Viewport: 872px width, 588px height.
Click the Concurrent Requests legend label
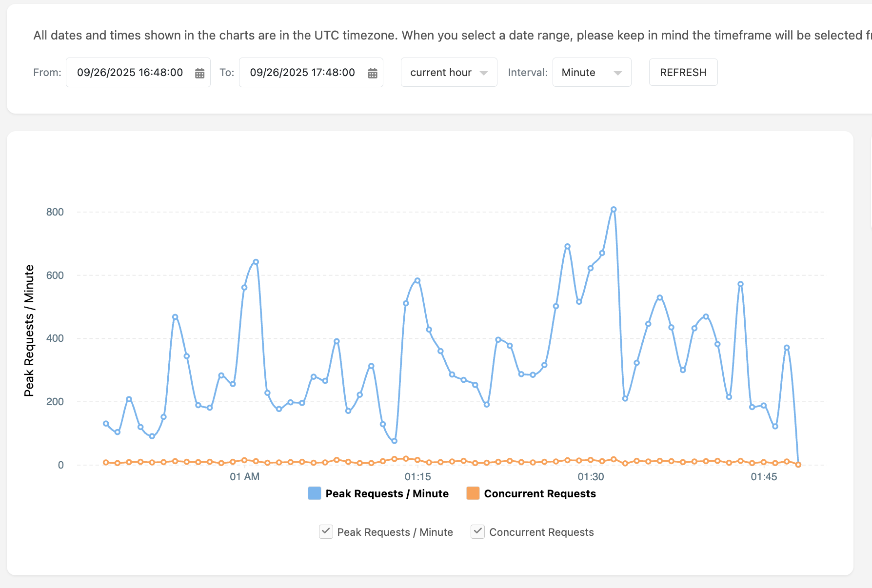click(x=540, y=493)
